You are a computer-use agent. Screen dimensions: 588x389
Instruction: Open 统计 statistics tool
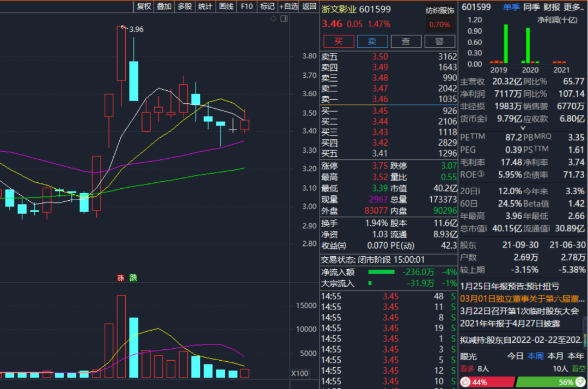click(x=205, y=6)
